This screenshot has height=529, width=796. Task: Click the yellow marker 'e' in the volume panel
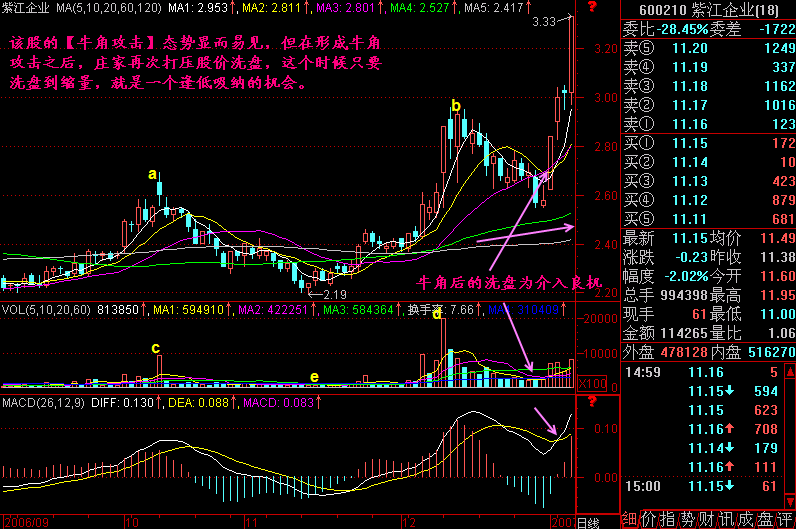point(315,377)
